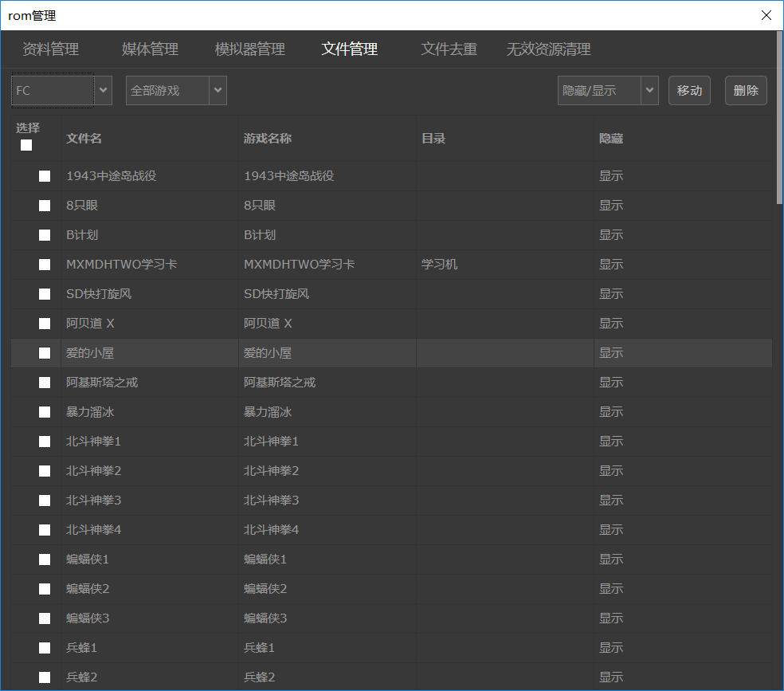
Task: Click the 删除 button
Action: pyautogui.click(x=746, y=91)
